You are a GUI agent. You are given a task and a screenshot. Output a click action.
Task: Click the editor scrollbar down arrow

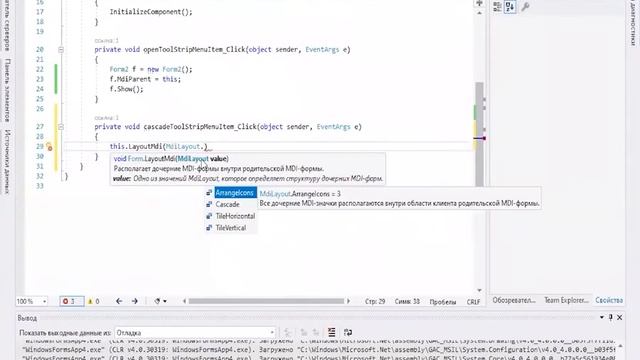[x=480, y=290]
